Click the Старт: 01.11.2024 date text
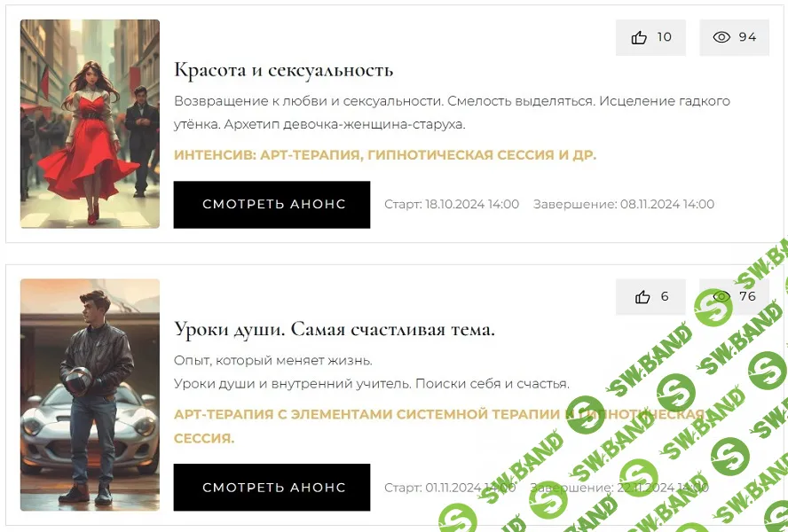 (450, 488)
